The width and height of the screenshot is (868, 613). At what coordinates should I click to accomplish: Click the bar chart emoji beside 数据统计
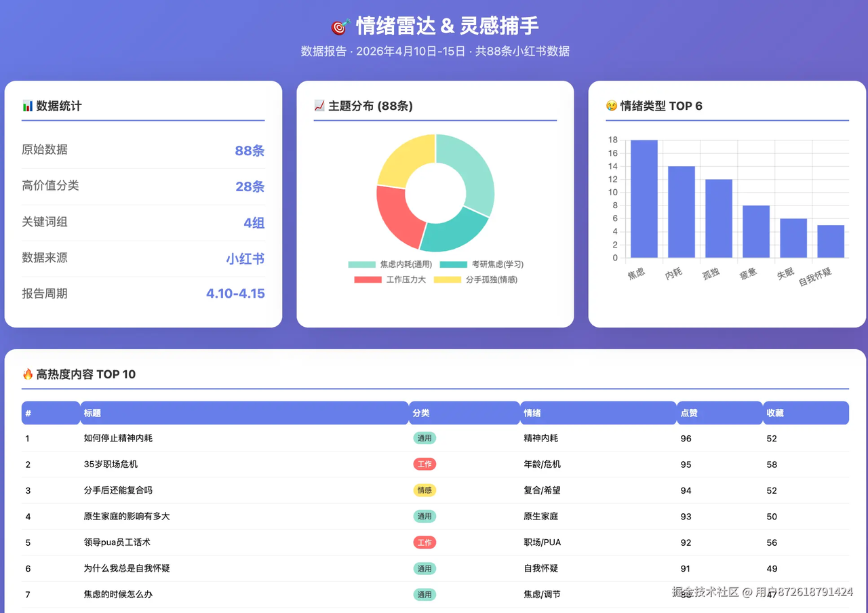click(28, 106)
